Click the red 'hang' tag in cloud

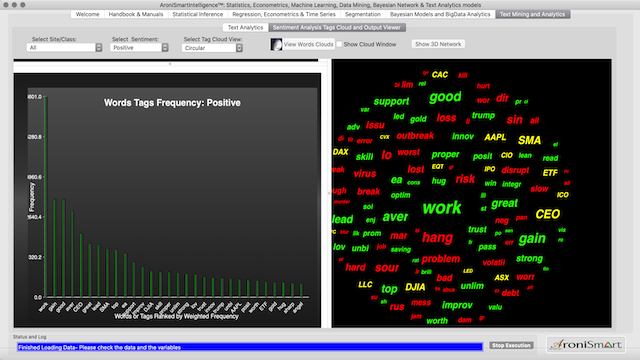[x=438, y=238]
